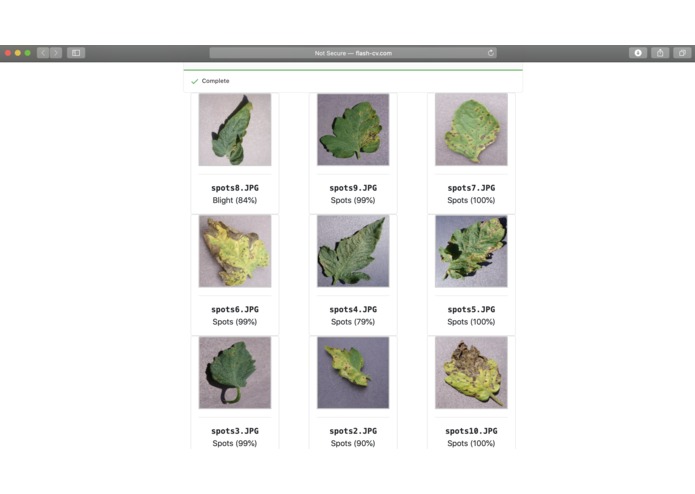Click the Spots (79%) prediction label
Viewport: 695px width, 494px height.
[353, 322]
